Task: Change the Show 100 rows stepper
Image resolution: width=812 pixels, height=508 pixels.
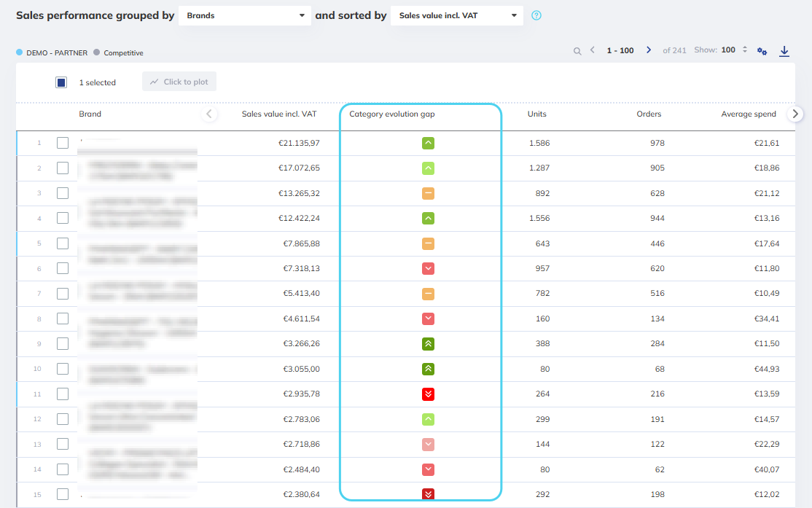Action: (x=744, y=50)
